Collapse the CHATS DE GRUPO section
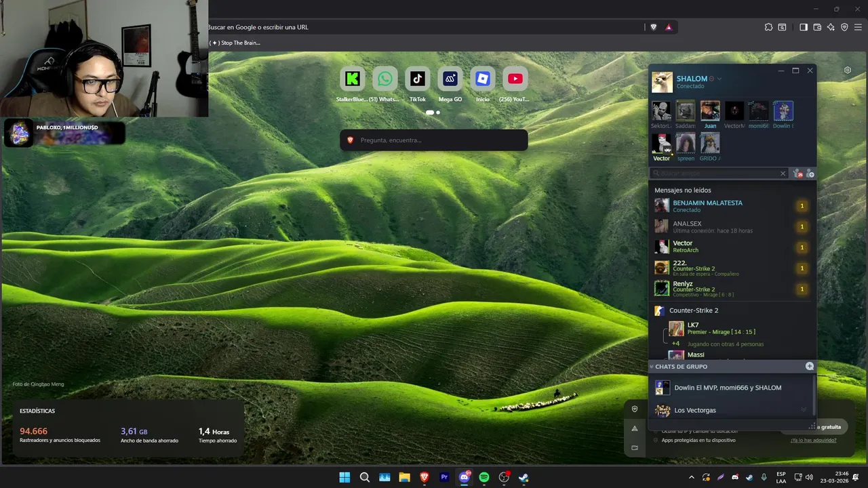 point(652,367)
